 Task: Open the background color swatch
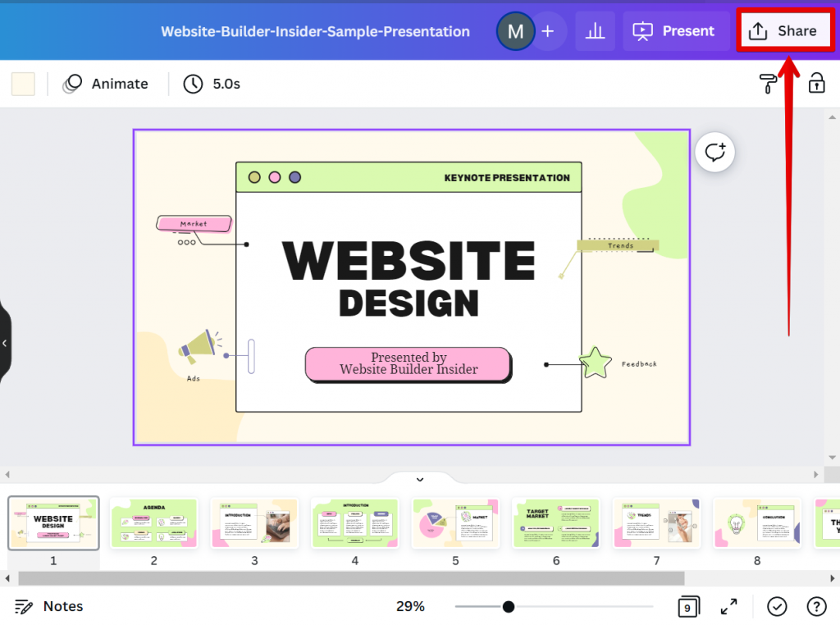tap(22, 83)
